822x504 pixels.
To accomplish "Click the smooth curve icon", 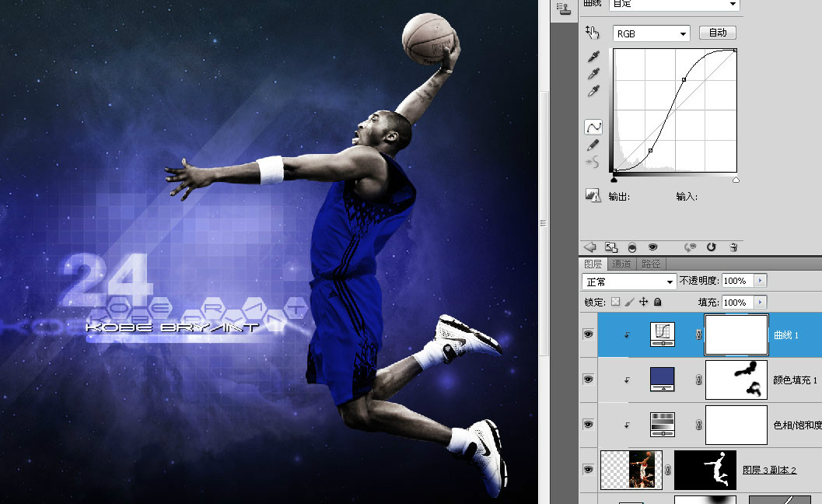I will point(593,162).
